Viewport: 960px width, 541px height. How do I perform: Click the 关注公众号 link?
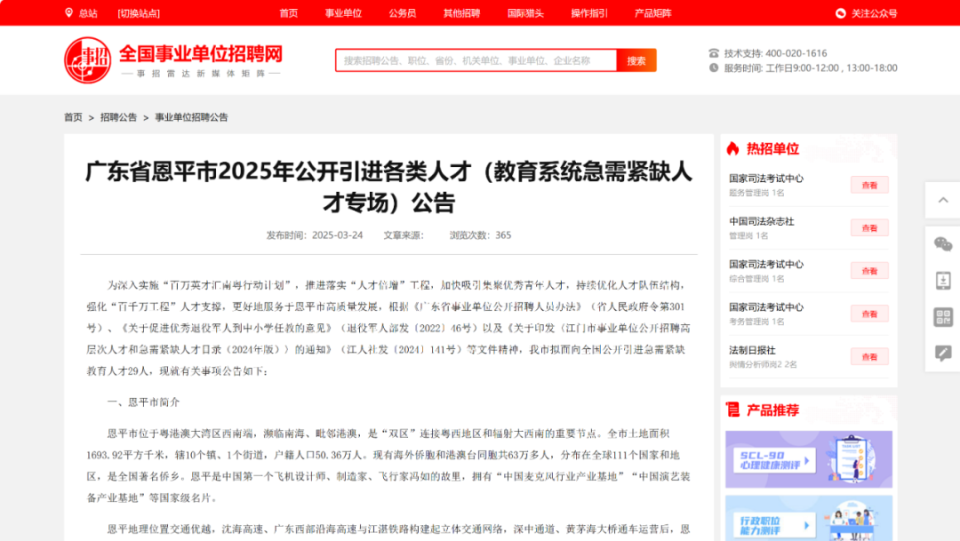[874, 13]
